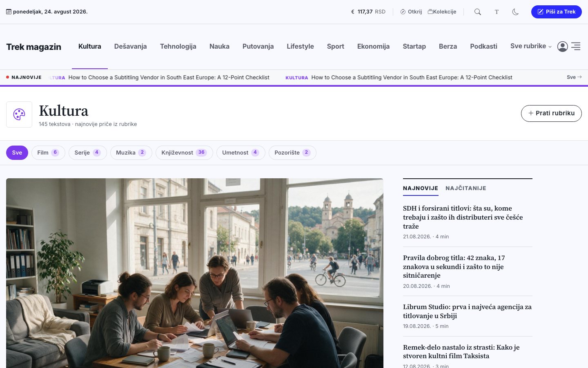Switch to the NAJNOVIJE tab
This screenshot has height=368, width=588.
click(421, 188)
